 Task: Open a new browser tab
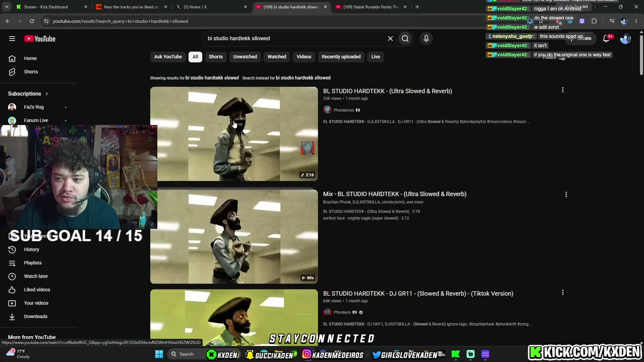point(417,7)
